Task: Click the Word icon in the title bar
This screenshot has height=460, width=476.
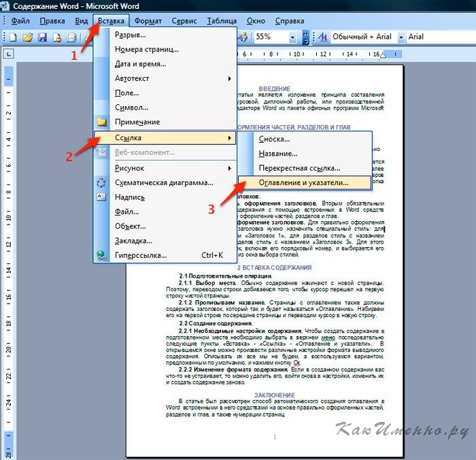Action: 5,5
